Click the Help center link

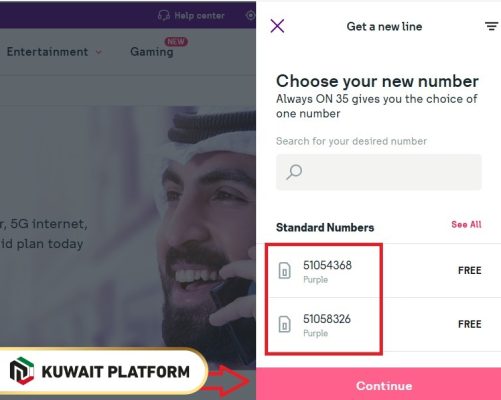tap(199, 15)
